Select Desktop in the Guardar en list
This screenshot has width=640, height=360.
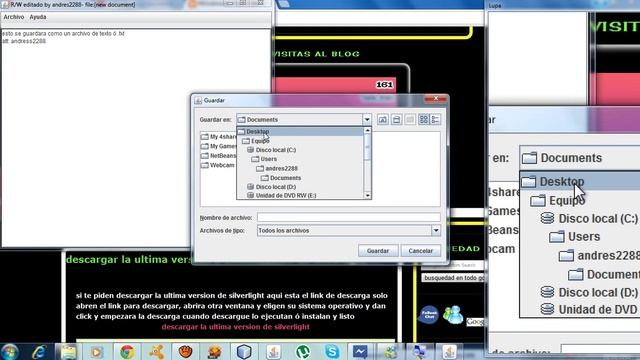(300, 131)
